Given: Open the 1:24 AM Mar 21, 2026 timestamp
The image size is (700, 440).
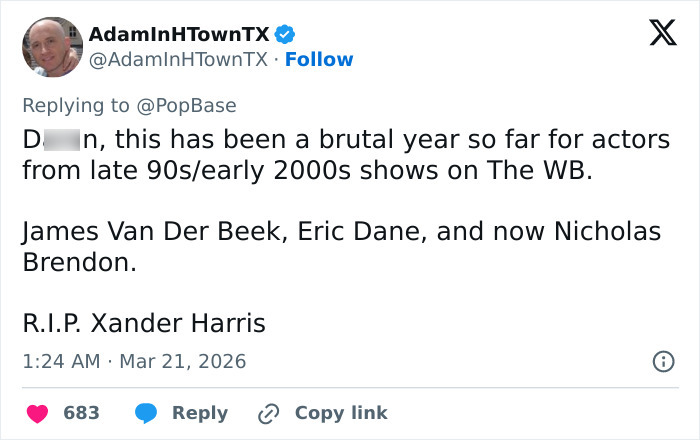Looking at the screenshot, I should pyautogui.click(x=134, y=361).
